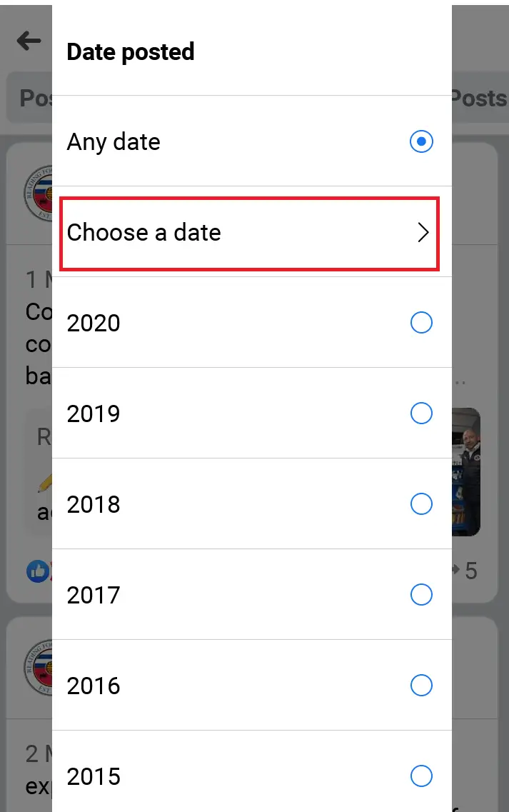Click the reaction icon beside the thumbs-up
The image size is (509, 812).
pos(50,571)
